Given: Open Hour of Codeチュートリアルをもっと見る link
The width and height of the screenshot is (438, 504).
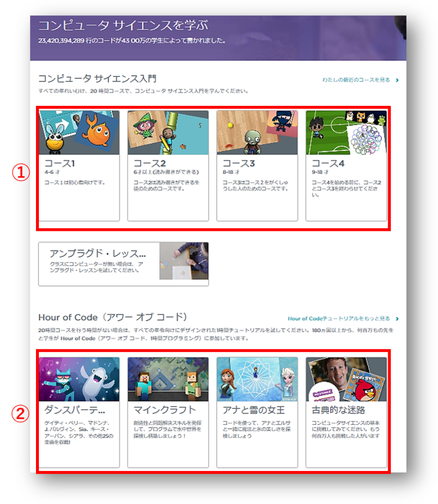Looking at the screenshot, I should point(338,318).
